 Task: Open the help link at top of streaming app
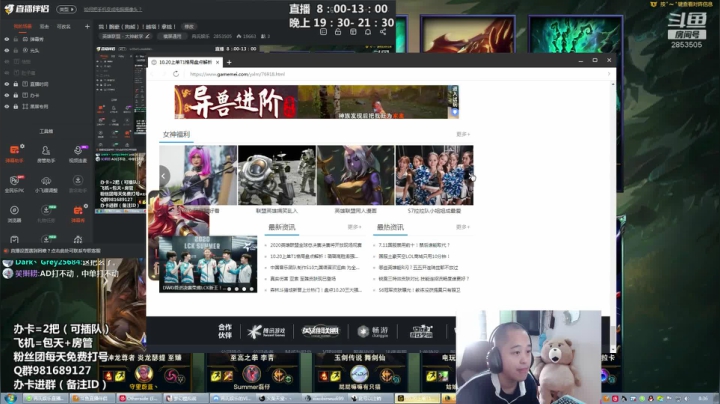113,9
